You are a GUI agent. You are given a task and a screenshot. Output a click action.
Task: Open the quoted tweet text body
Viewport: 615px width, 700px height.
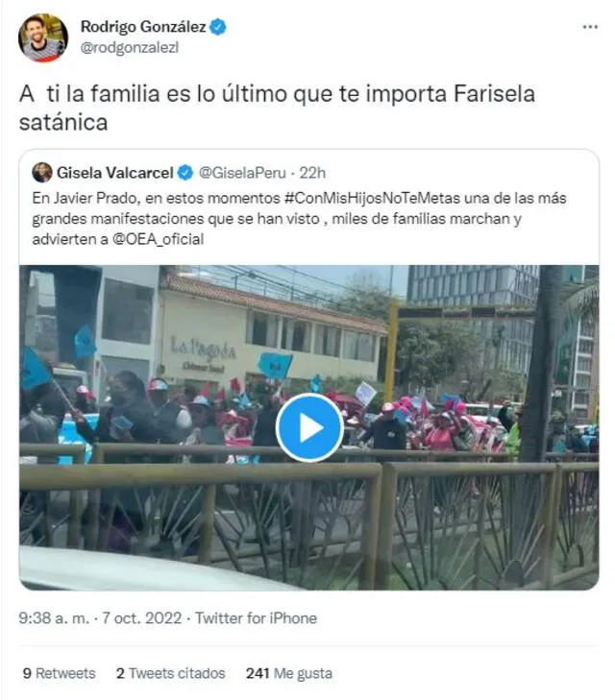click(299, 218)
